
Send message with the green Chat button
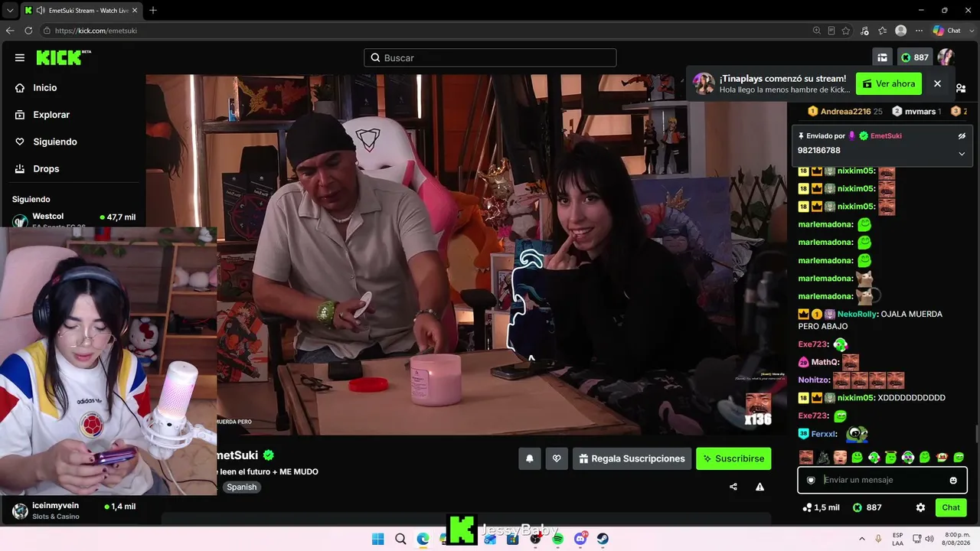[x=951, y=507]
